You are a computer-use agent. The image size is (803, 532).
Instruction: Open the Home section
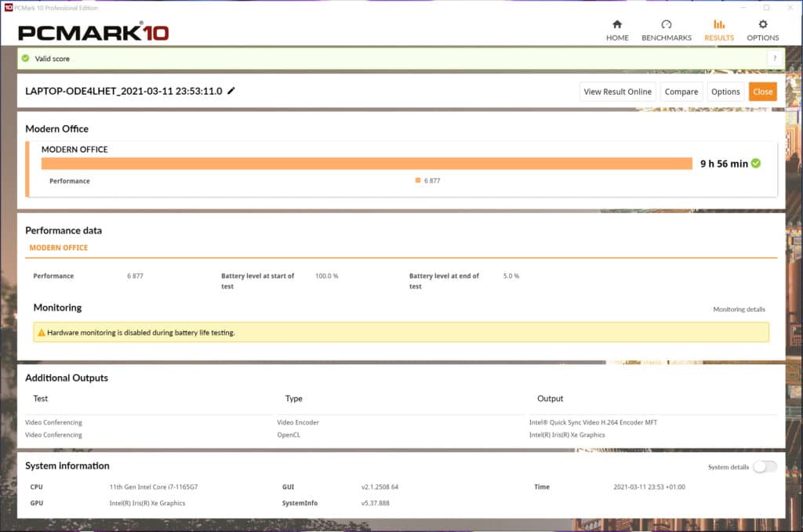pos(617,31)
